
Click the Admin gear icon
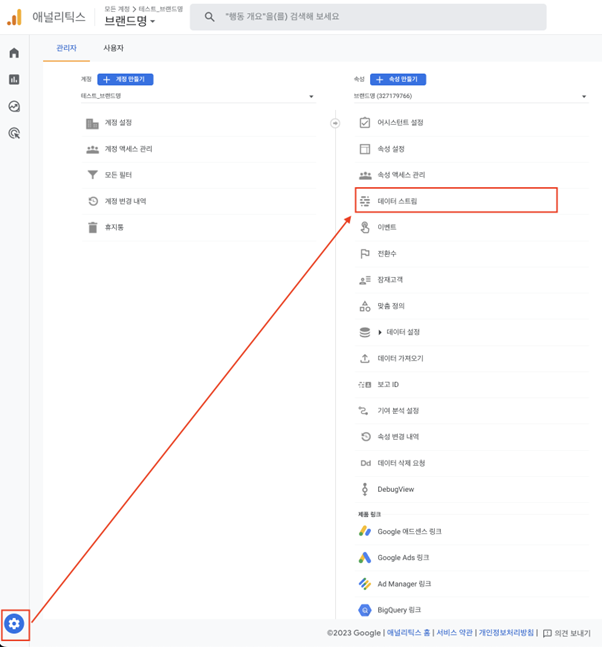tap(14, 624)
